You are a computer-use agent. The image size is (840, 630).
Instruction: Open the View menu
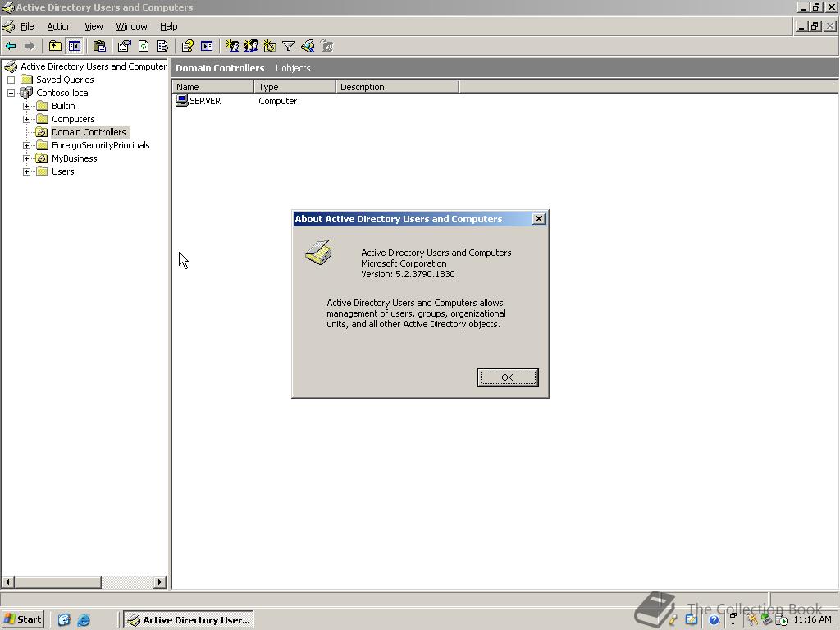94,26
